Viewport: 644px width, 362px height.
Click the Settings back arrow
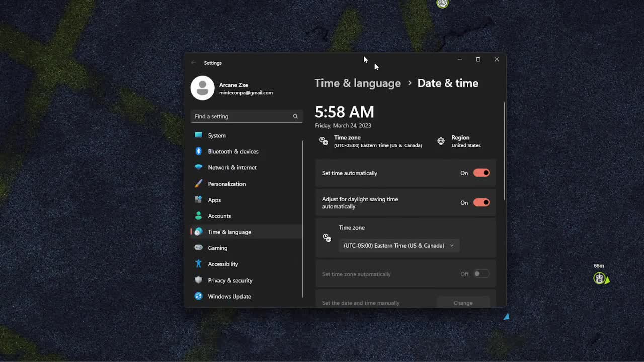[x=194, y=63]
